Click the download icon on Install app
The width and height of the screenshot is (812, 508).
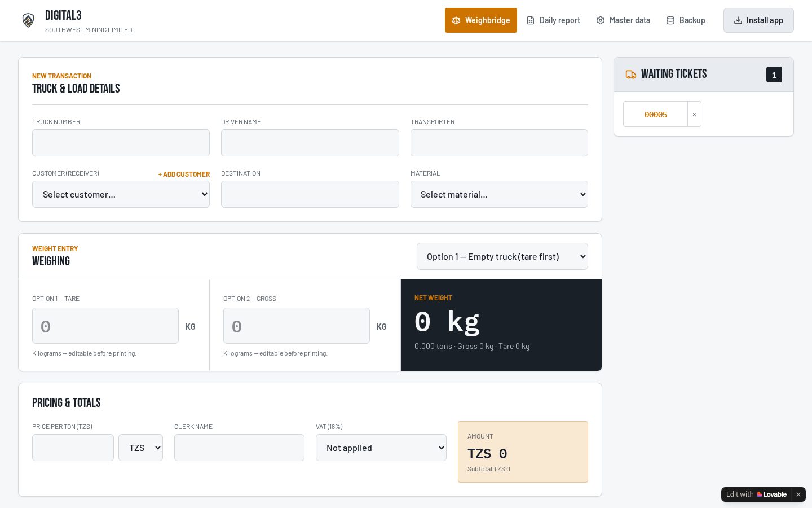[x=738, y=20]
